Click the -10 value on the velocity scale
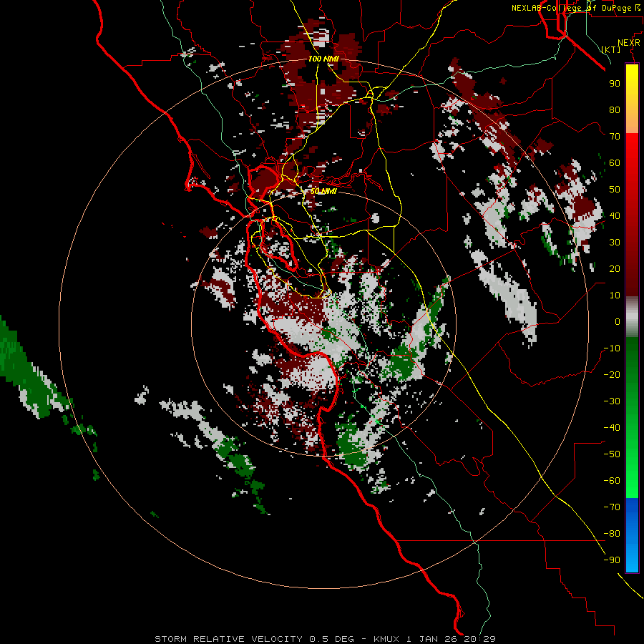Screen dimensions: 644x644 coord(612,348)
